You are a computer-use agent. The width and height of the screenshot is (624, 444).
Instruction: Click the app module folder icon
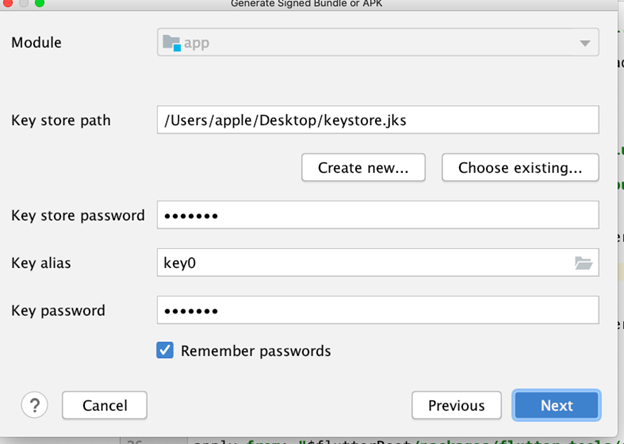(171, 43)
